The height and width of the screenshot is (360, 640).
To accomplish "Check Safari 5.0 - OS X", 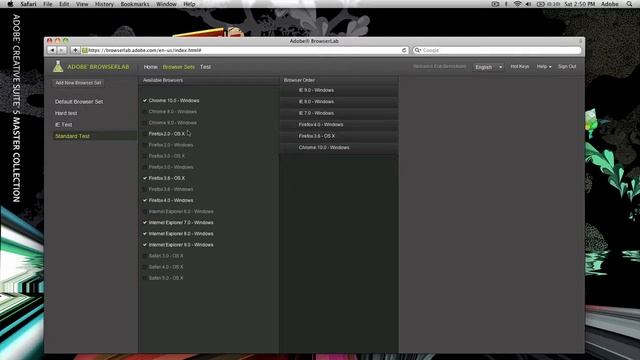I will click(x=145, y=278).
